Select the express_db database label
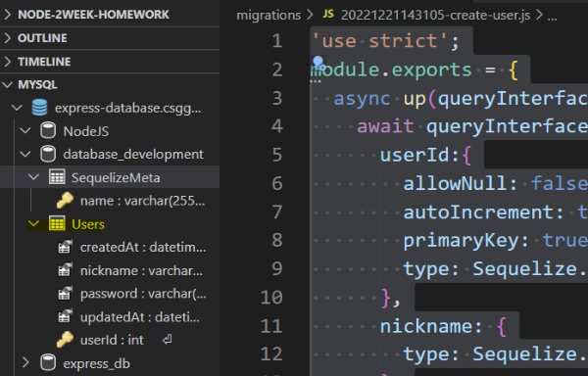The image size is (588, 376). tap(96, 363)
